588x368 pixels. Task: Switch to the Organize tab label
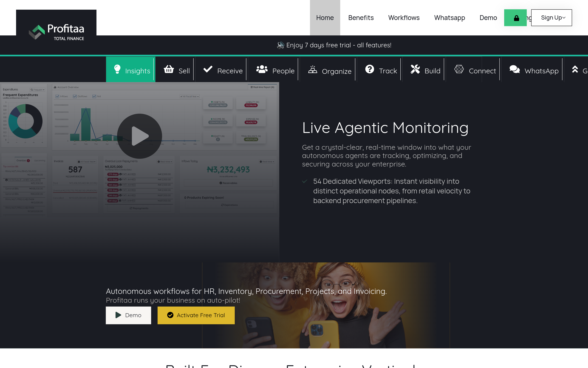[336, 71]
